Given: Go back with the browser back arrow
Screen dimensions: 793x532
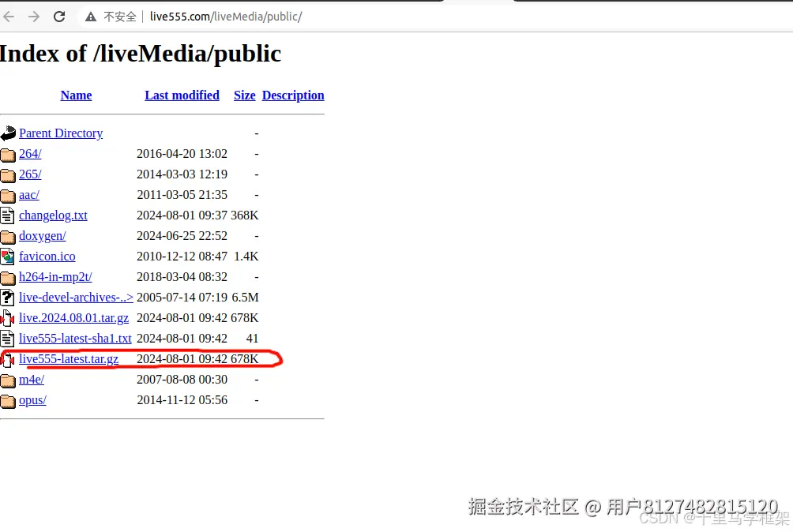Looking at the screenshot, I should [x=8, y=17].
